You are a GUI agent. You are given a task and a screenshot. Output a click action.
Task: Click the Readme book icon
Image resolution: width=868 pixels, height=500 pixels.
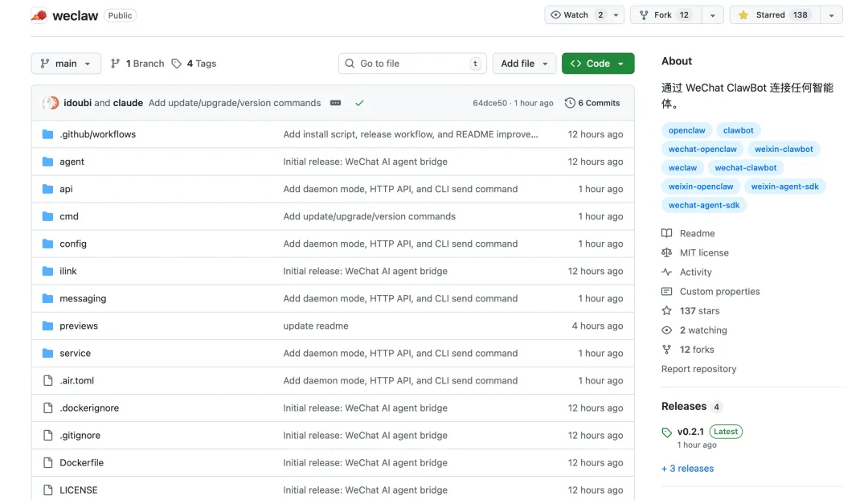[666, 233]
